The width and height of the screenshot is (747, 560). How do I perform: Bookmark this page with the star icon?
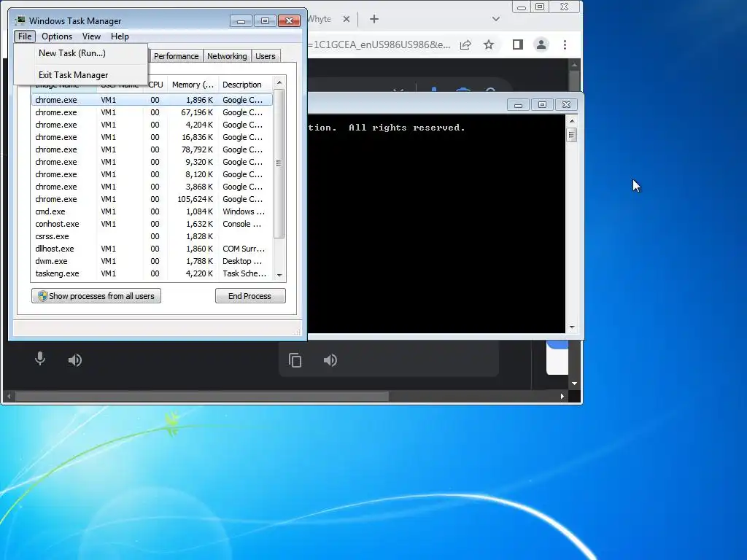tap(489, 44)
